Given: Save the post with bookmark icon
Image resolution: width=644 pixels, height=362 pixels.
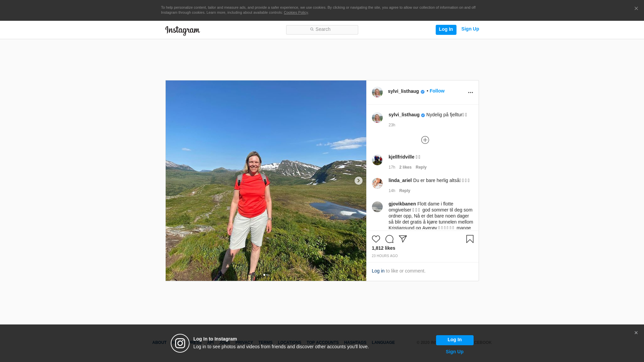Looking at the screenshot, I should pos(470,239).
